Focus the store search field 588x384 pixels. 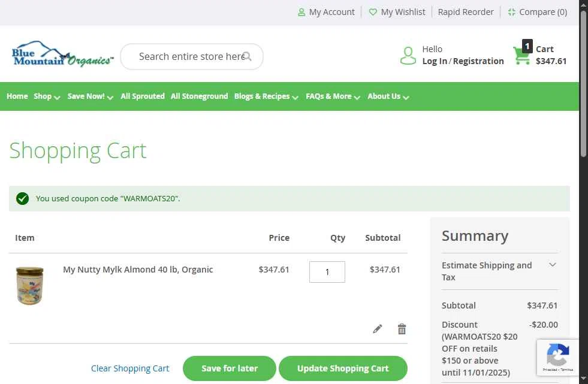tap(192, 56)
